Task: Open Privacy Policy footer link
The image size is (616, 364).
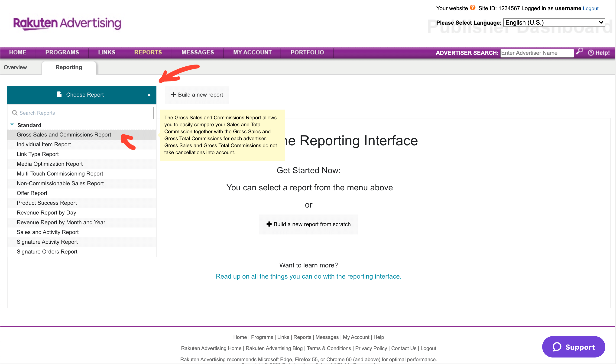Action: [x=371, y=348]
